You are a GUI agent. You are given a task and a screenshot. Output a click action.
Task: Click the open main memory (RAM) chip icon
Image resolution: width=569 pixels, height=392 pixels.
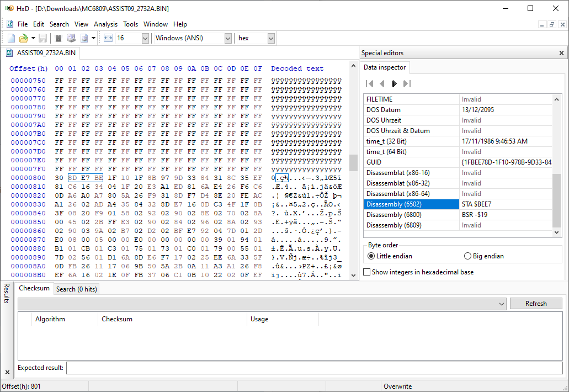point(58,38)
